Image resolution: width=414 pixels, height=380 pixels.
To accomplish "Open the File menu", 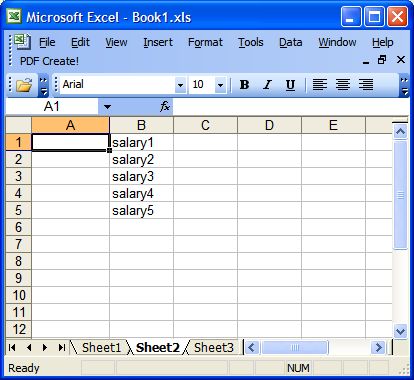I will 47,42.
